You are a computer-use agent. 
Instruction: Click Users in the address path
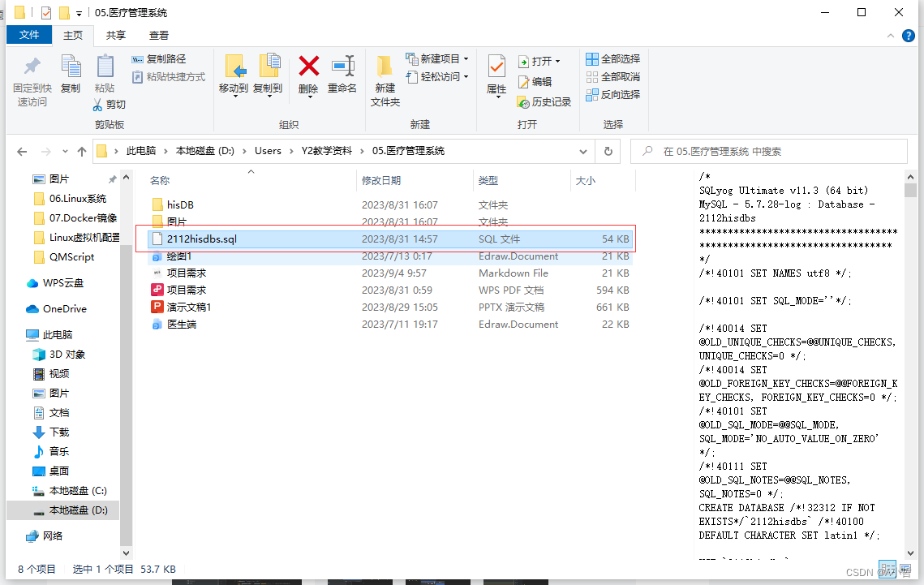[268, 151]
